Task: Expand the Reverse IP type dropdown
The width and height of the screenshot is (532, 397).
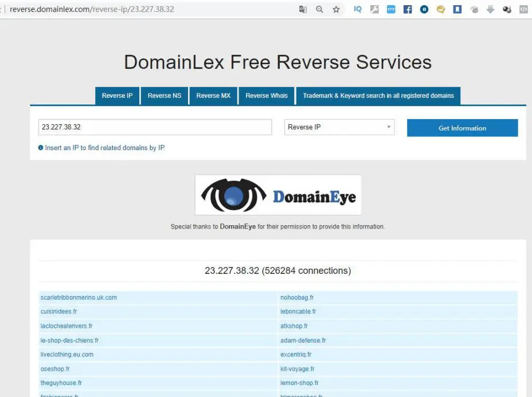Action: [x=339, y=127]
